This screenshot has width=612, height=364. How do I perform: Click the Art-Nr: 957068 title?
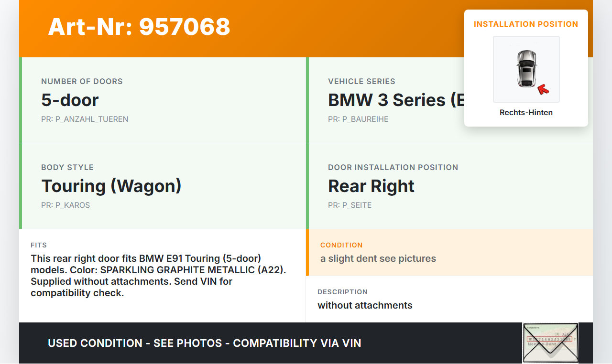click(x=139, y=27)
